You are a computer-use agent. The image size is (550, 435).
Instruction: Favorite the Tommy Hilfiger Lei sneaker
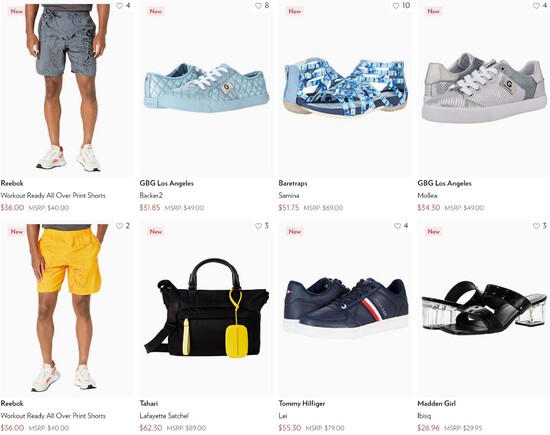coord(397,226)
